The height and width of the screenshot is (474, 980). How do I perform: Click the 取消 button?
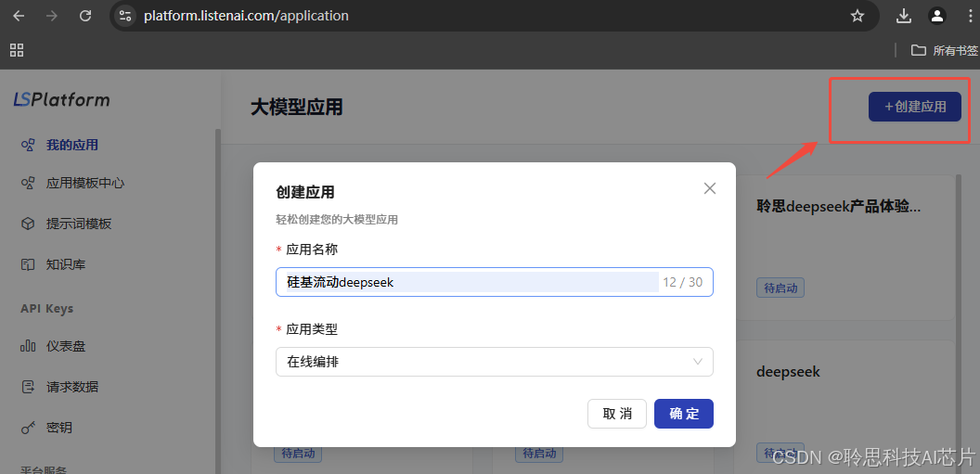[617, 414]
